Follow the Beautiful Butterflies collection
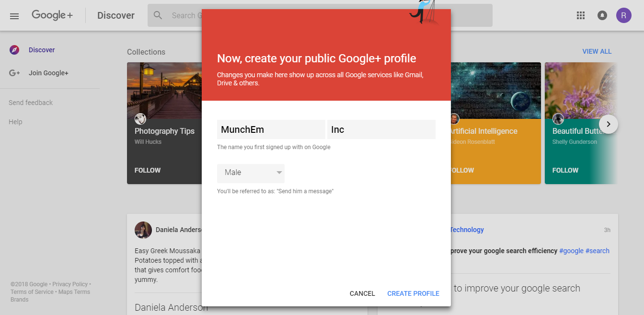644x315 pixels. tap(565, 170)
